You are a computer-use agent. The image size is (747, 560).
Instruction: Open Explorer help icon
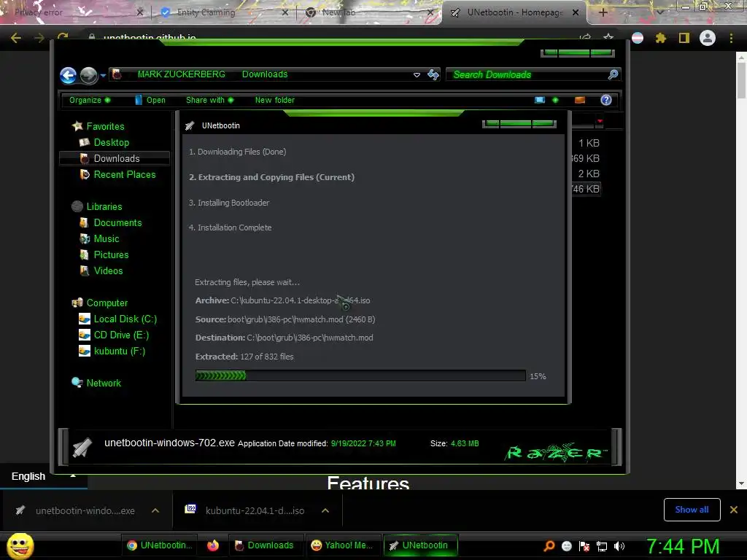point(606,100)
